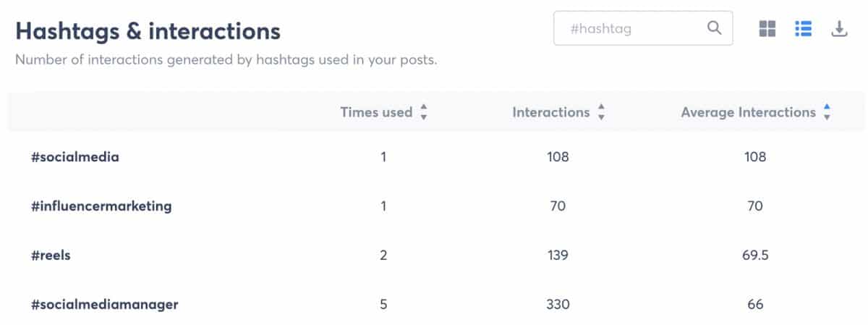Image resolution: width=868 pixels, height=325 pixels.
Task: Sort by Interactions arrows
Action: 601,112
